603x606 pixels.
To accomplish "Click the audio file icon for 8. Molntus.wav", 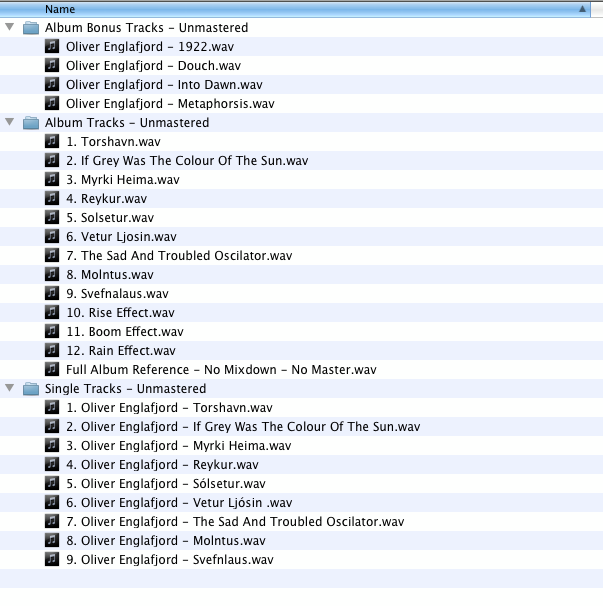I will [x=52, y=274].
